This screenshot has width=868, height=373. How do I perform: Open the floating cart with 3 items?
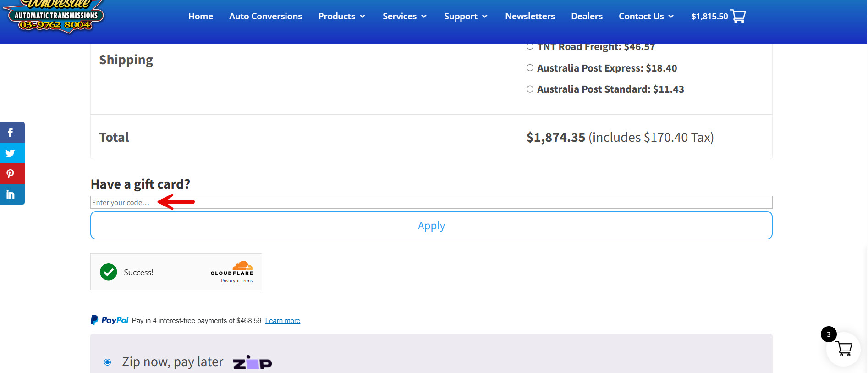point(843,349)
